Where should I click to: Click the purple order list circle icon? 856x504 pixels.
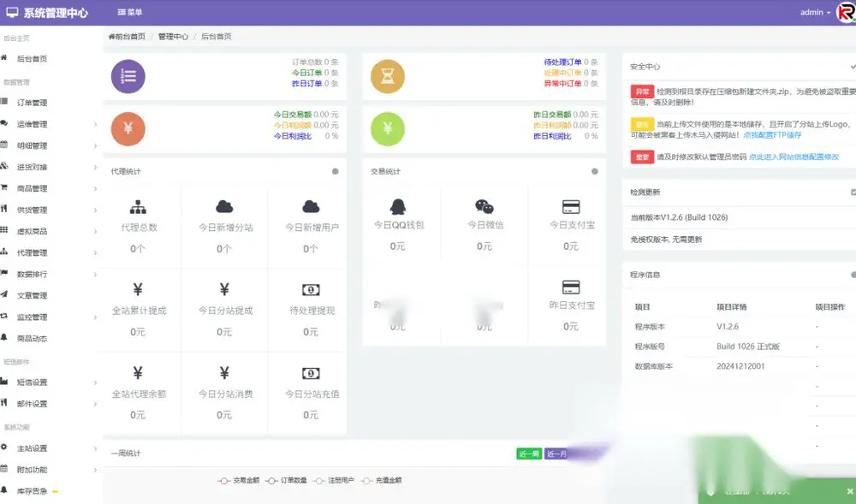(128, 76)
